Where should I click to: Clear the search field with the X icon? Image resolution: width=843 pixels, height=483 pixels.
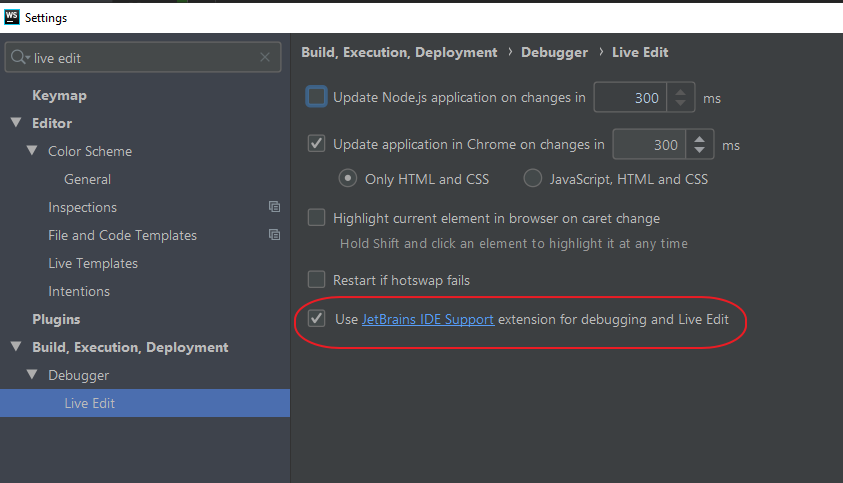265,58
